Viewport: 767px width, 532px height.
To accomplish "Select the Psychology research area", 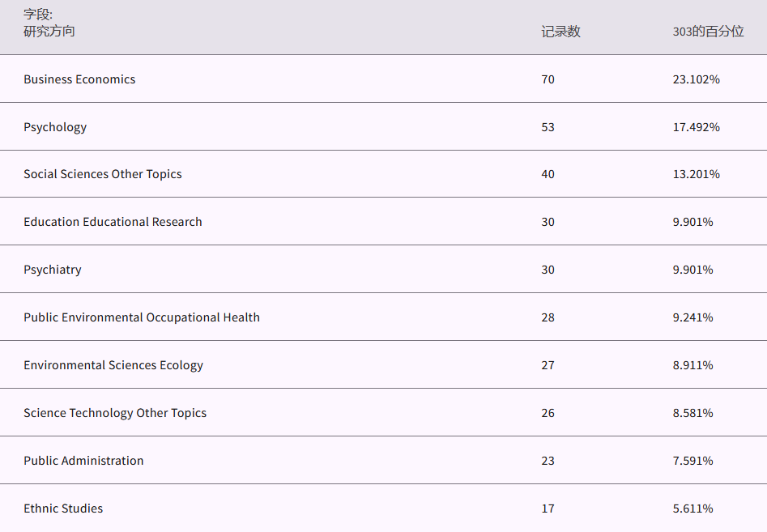I will pos(55,127).
